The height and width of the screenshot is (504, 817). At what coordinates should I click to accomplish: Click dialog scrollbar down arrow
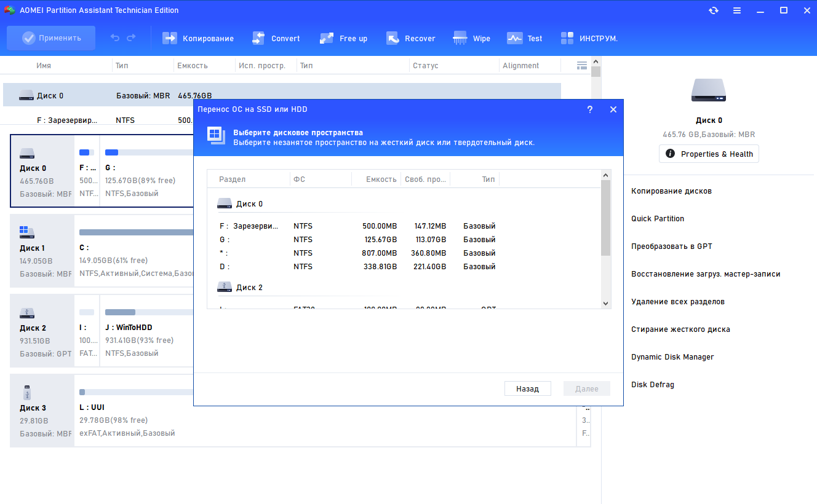[605, 304]
